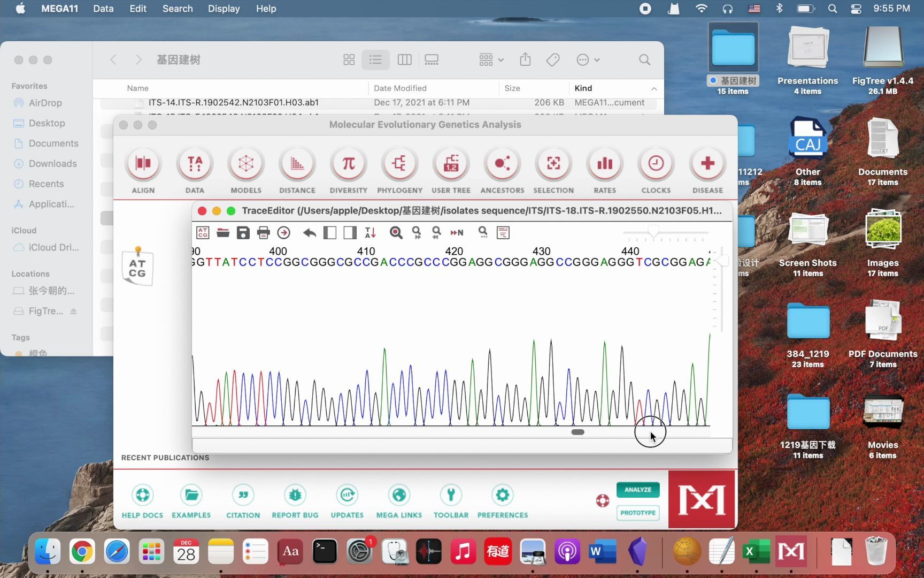The height and width of the screenshot is (578, 924).
Task: Open the Help menu in menu bar
Action: pos(266,9)
